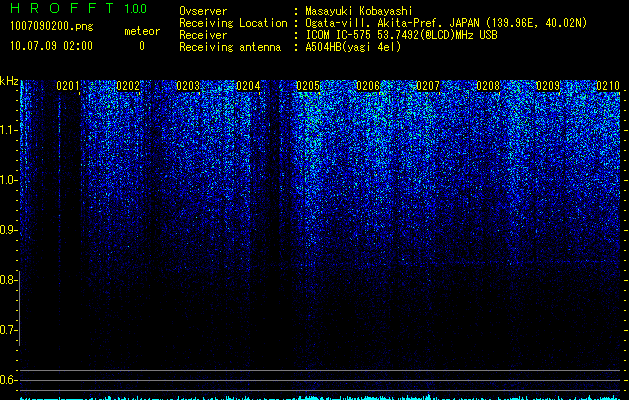Click the 0202 time marker
629x400 pixels.
128,86
